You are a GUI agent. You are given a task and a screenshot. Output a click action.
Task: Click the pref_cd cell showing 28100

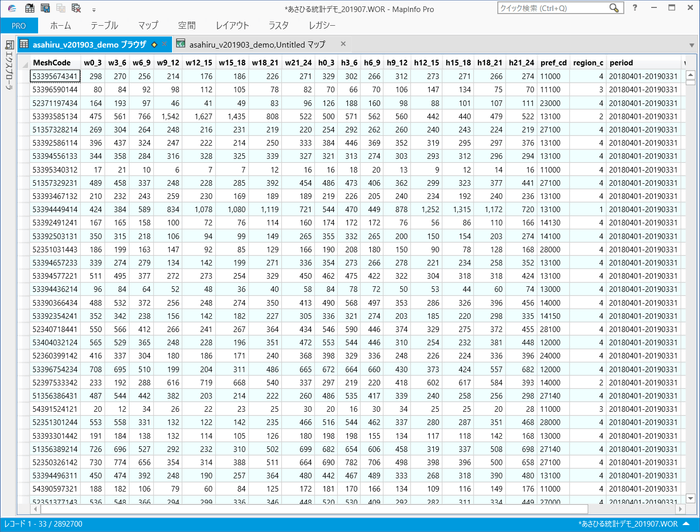click(x=554, y=329)
